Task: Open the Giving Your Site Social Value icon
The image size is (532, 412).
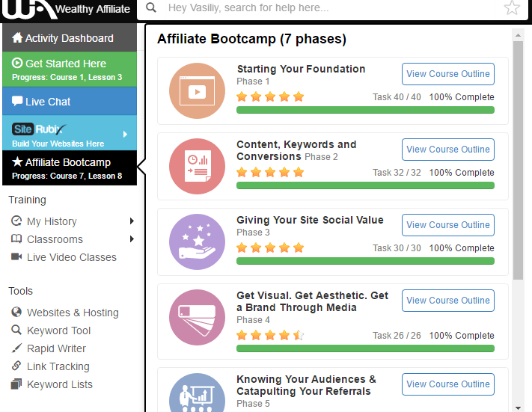Action: click(x=197, y=242)
